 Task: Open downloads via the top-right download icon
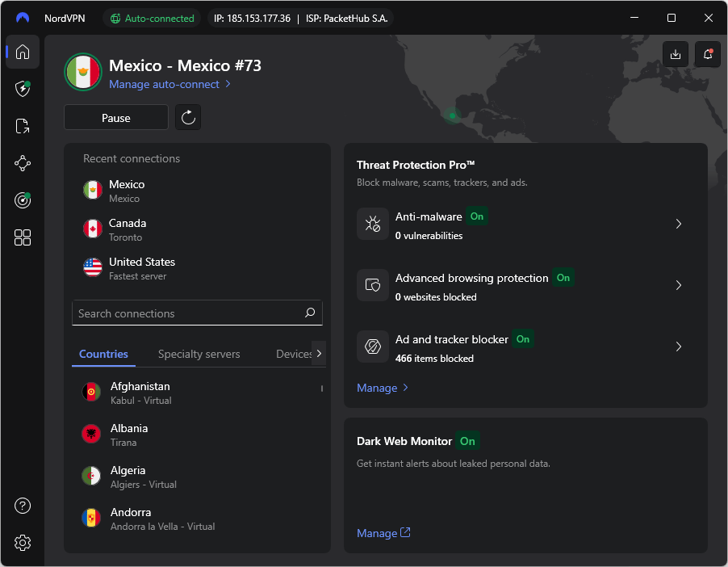676,54
